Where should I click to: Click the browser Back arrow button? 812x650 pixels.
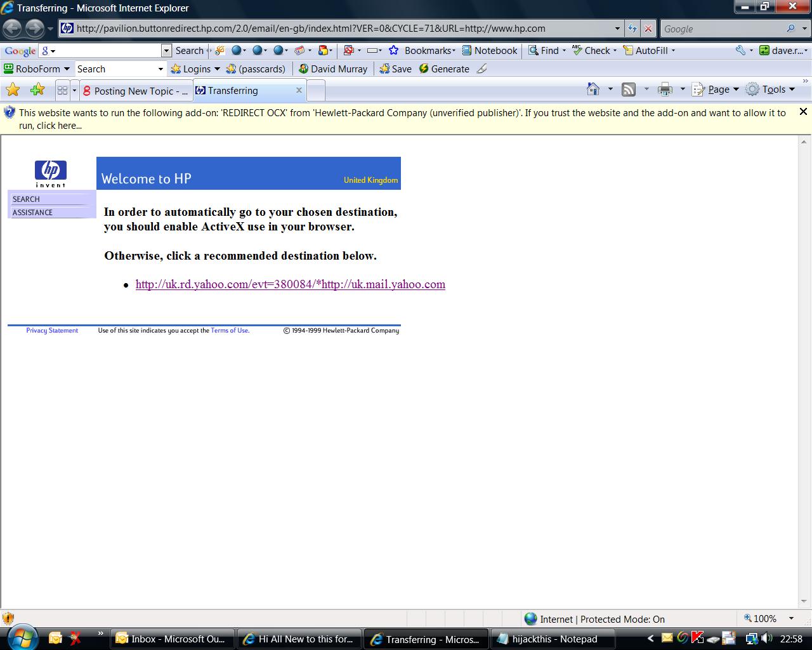(x=13, y=28)
